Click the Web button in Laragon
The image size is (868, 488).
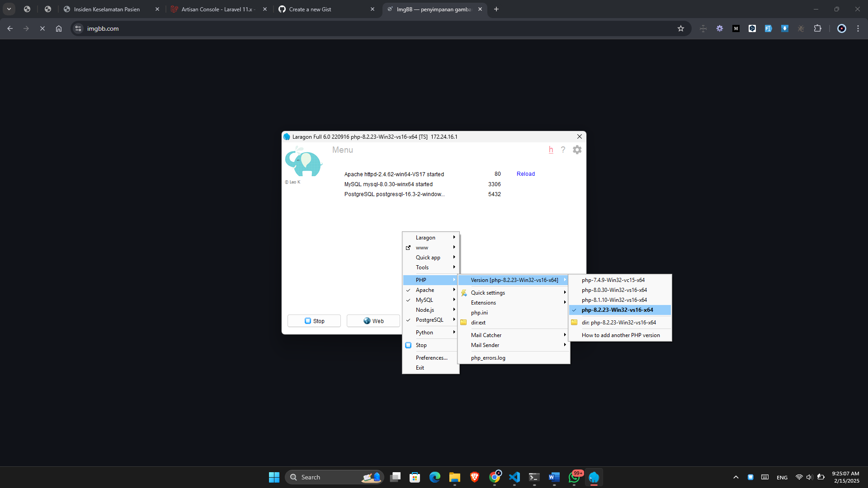tap(373, 321)
